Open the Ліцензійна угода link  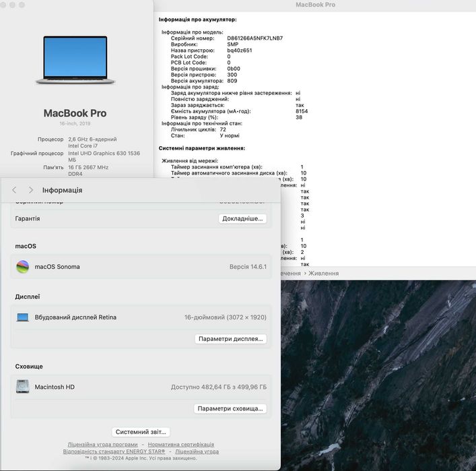197,451
